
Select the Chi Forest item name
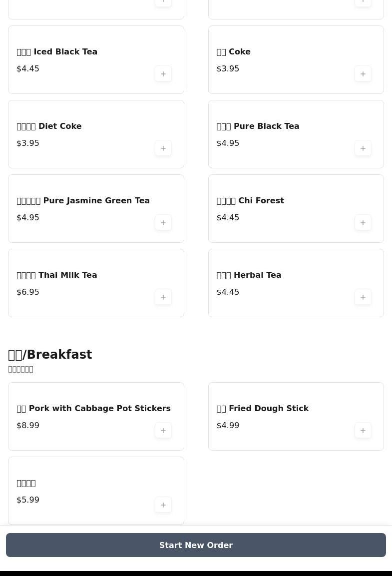[x=250, y=201]
